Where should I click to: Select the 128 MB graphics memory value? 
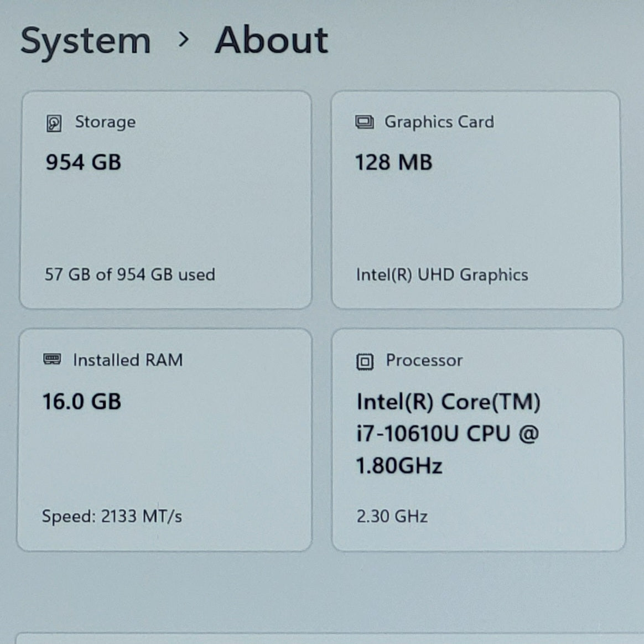coord(393,162)
